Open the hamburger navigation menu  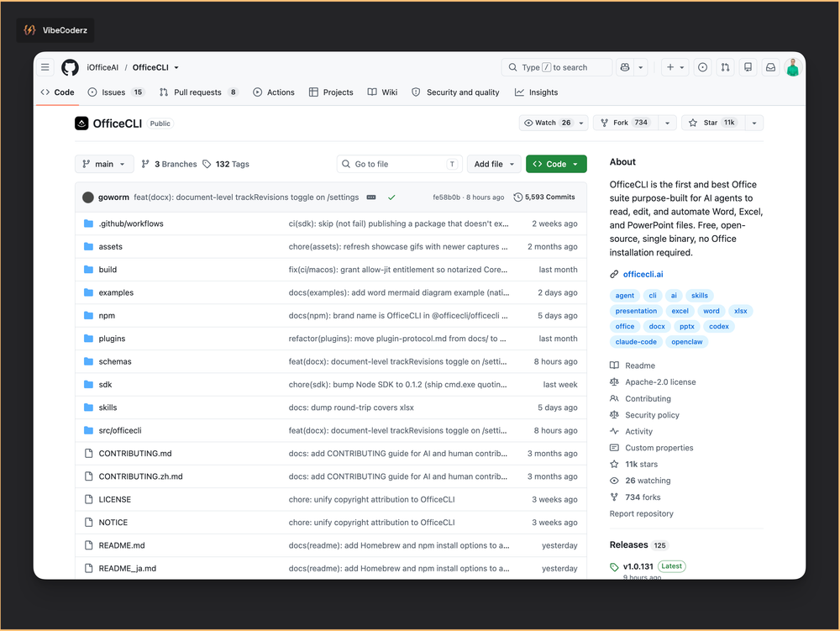tap(45, 67)
